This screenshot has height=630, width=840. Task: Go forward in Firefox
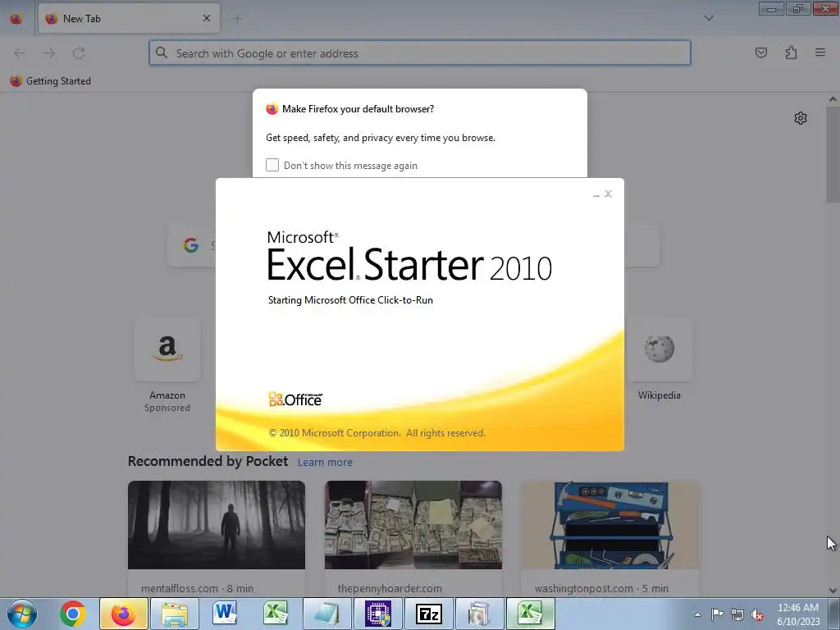pos(49,53)
